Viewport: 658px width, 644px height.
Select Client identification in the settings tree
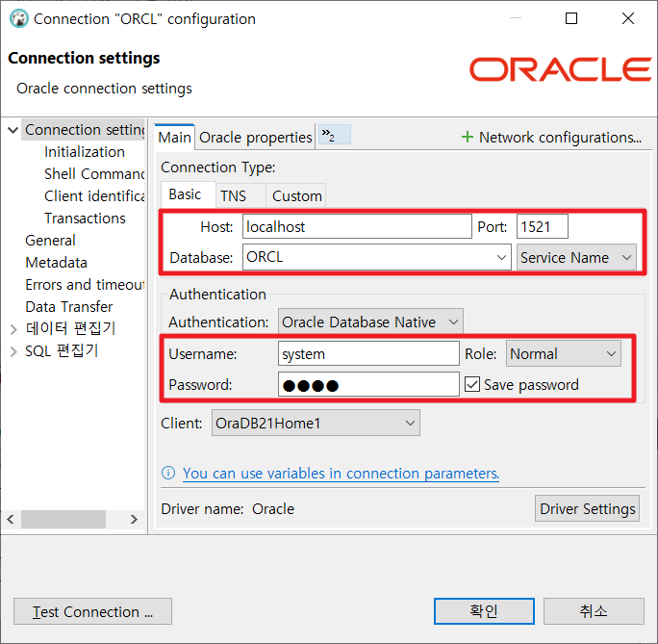tap(94, 196)
